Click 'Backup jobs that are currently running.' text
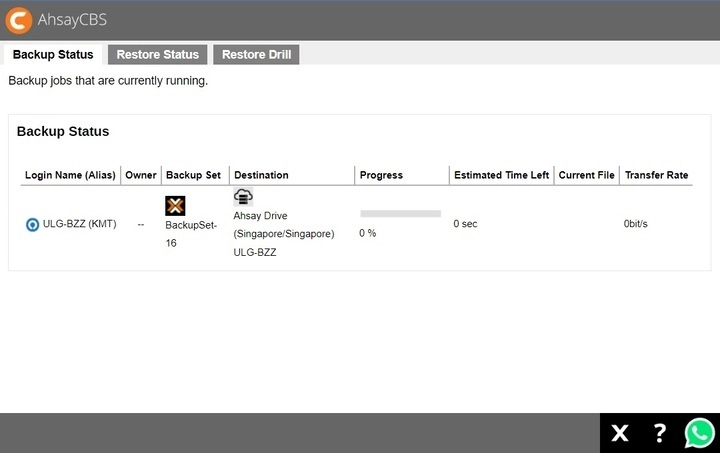 [108, 81]
